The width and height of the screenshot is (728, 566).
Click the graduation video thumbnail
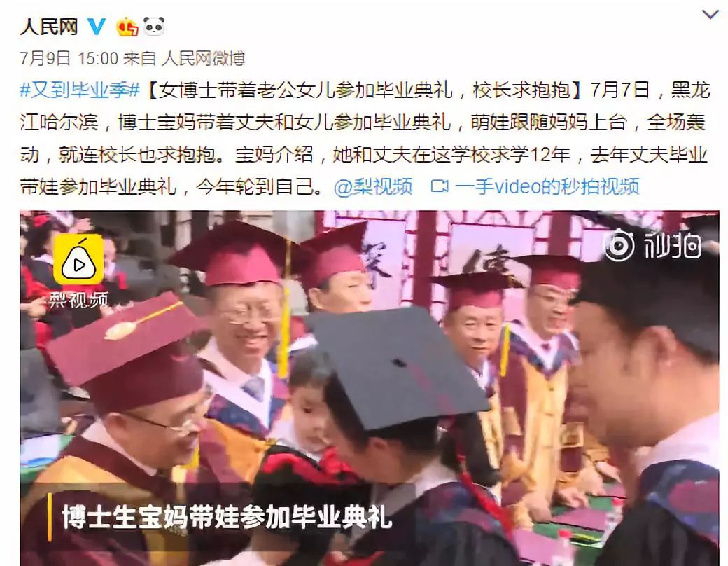point(370,388)
